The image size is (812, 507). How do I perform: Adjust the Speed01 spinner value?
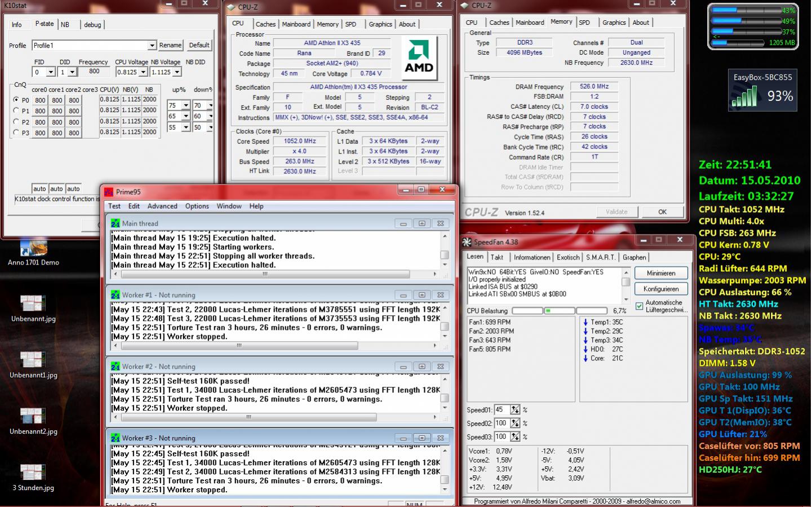[x=515, y=410]
